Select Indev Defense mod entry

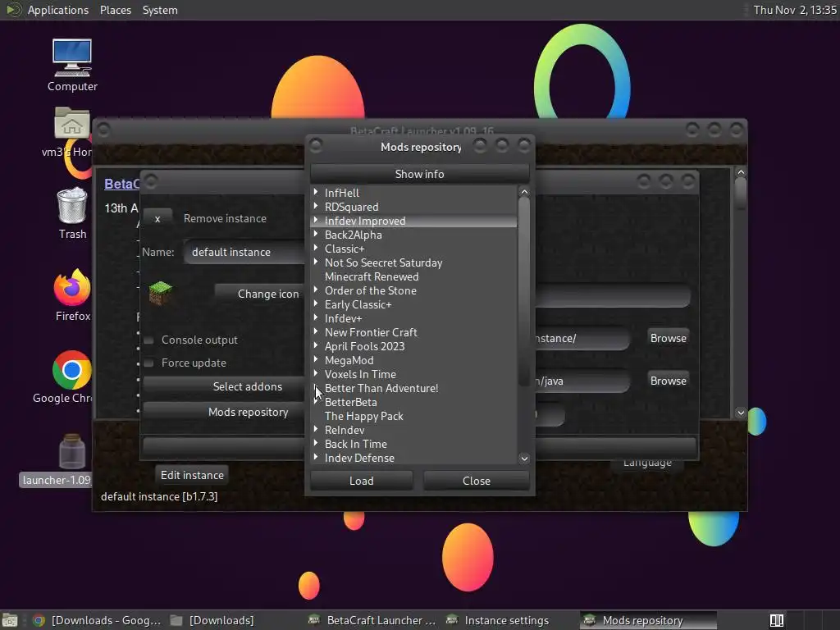click(x=359, y=458)
